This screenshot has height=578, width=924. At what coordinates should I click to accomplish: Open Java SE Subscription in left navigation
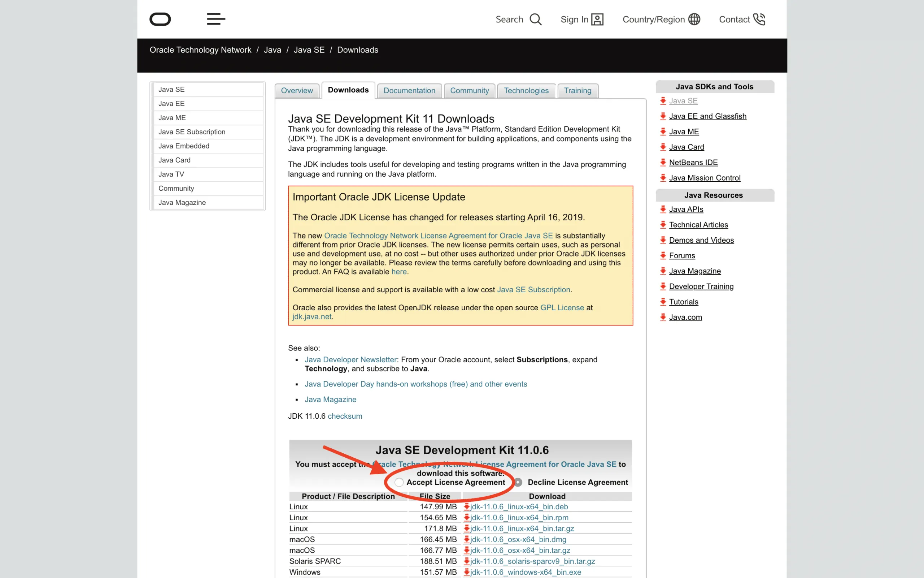click(208, 132)
